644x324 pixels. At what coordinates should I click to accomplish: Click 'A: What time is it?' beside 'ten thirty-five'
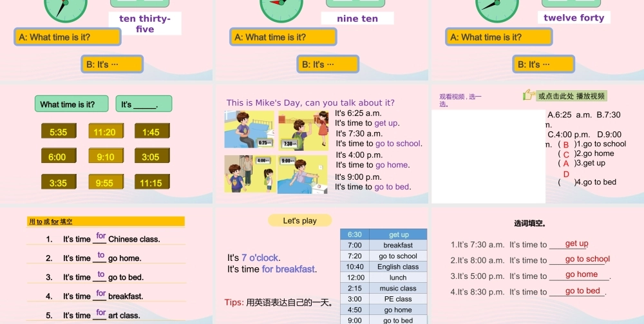(x=68, y=37)
